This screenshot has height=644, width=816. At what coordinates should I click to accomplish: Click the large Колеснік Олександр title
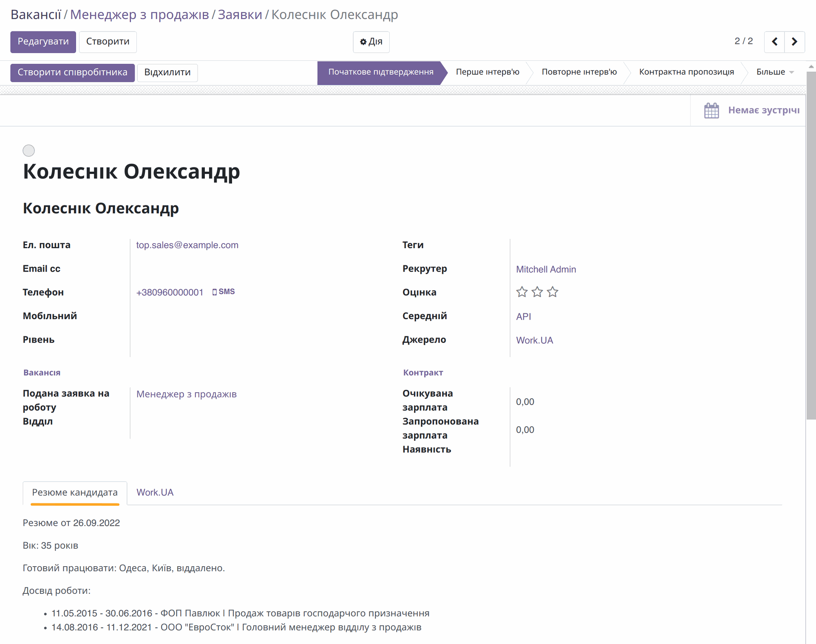pyautogui.click(x=131, y=172)
